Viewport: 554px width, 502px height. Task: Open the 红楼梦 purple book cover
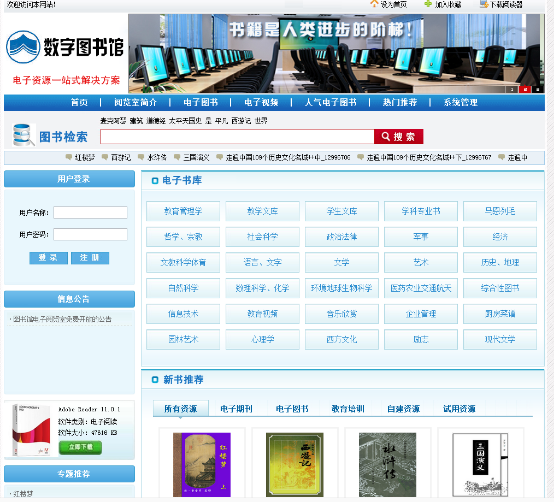click(x=202, y=465)
